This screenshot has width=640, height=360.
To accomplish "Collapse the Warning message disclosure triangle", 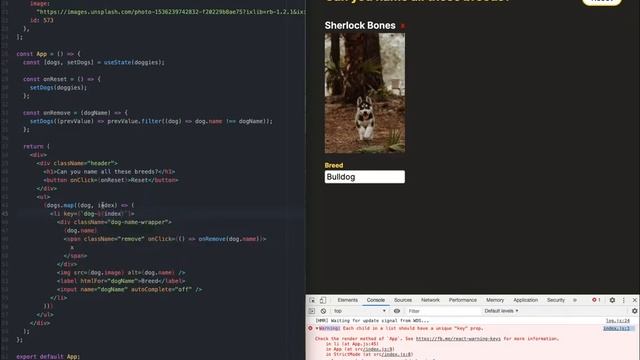I will [x=317, y=328].
